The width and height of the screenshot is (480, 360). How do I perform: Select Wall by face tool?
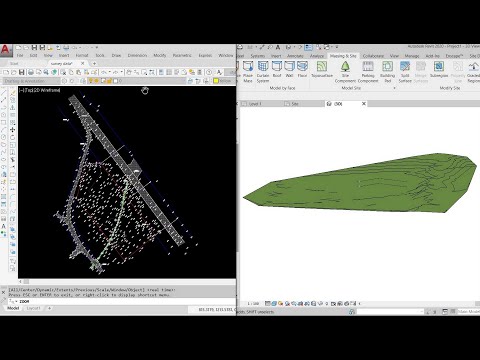(289, 69)
